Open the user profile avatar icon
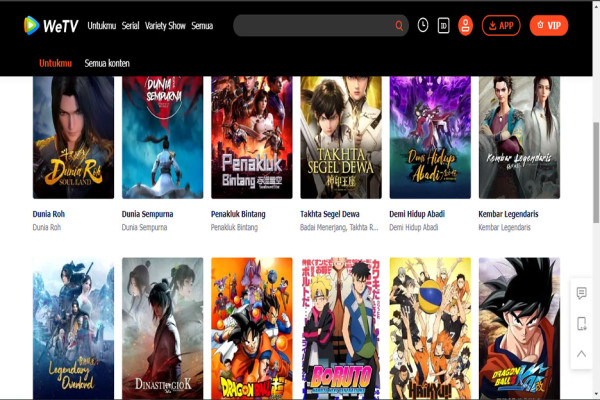The width and height of the screenshot is (600, 400). (x=465, y=26)
